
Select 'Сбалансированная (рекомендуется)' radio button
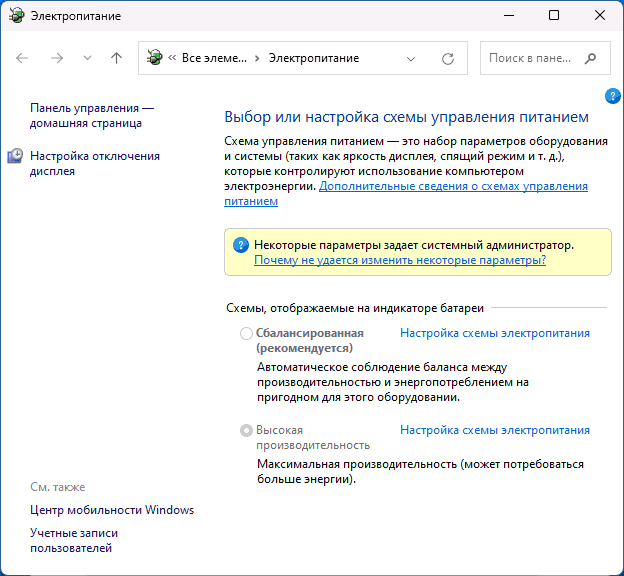[246, 333]
